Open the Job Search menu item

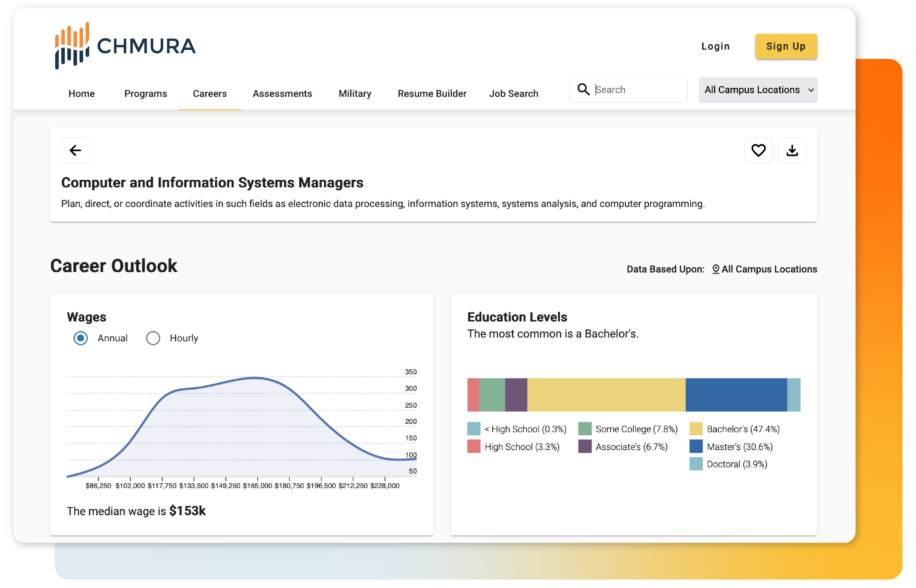click(513, 93)
